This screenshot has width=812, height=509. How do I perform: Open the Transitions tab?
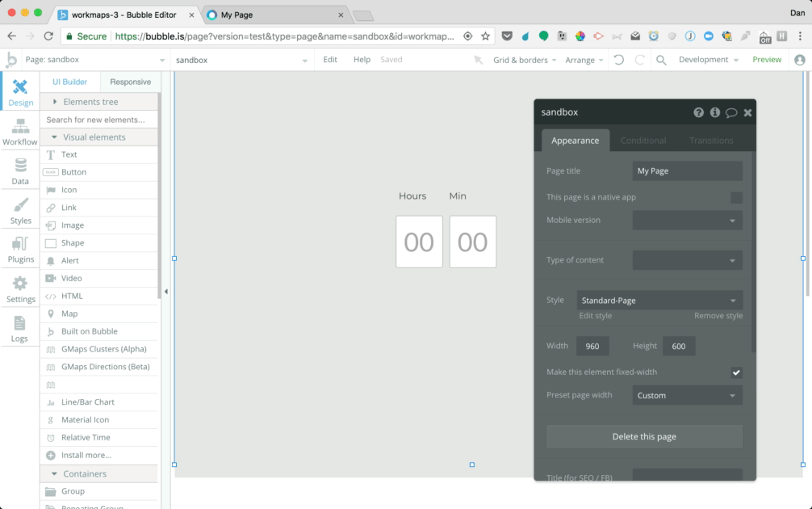pos(711,141)
